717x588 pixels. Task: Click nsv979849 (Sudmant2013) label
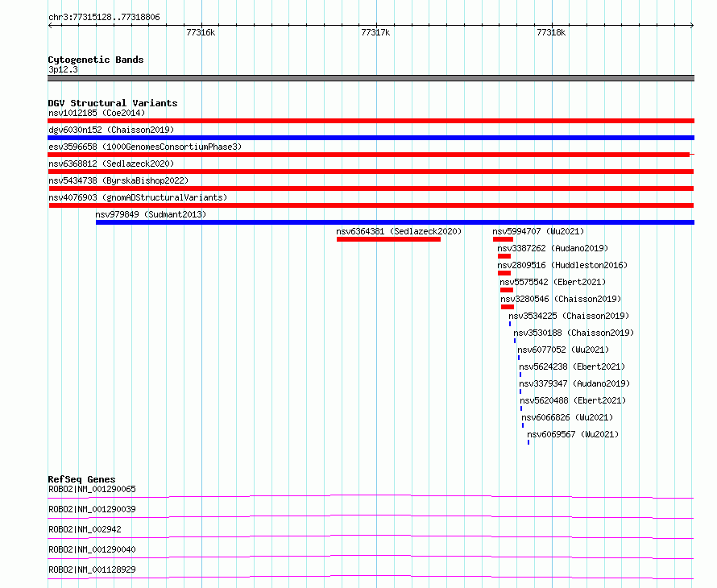tap(151, 214)
